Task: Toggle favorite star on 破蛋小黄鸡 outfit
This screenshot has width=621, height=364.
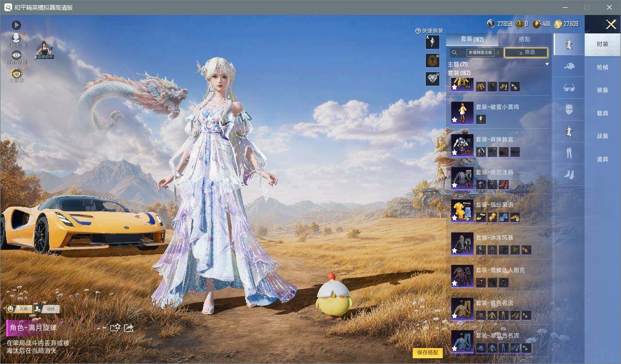Action: pos(455,120)
